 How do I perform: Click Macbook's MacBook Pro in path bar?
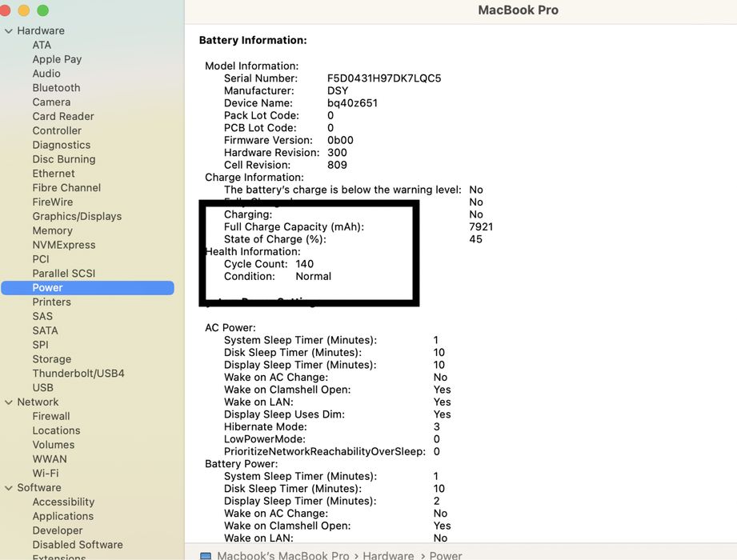point(283,555)
